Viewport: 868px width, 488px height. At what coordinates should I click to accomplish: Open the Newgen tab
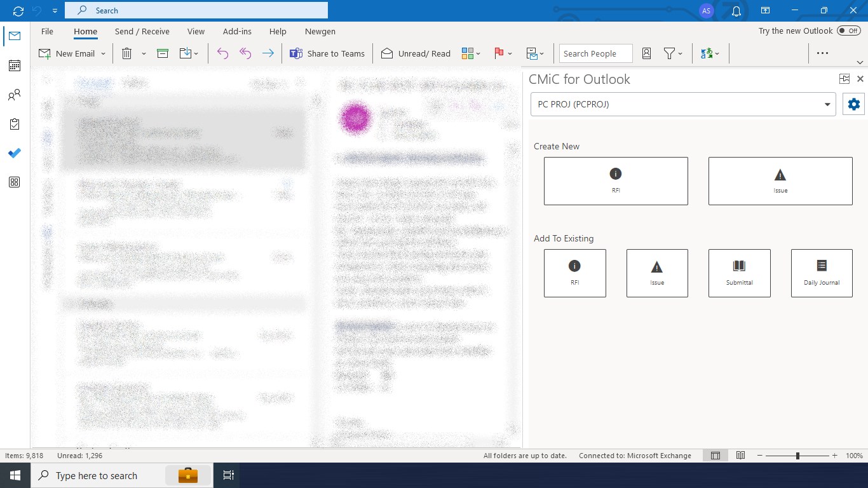(x=320, y=31)
